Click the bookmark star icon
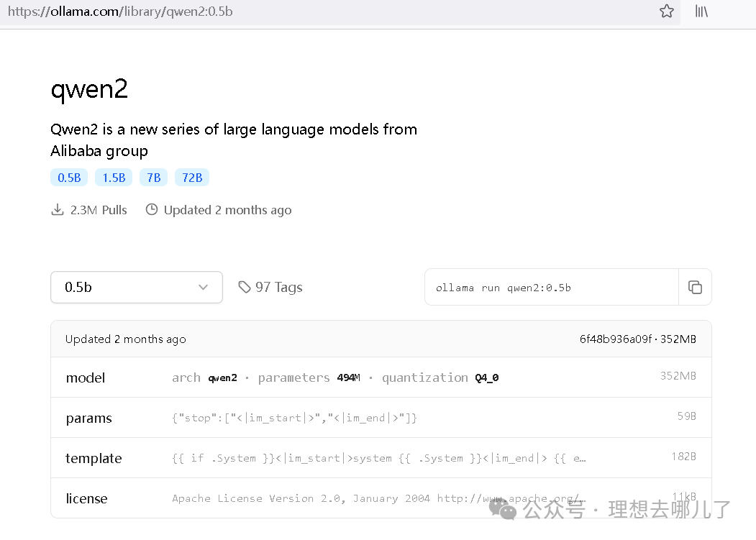Viewport: 756px width, 540px height. point(667,12)
